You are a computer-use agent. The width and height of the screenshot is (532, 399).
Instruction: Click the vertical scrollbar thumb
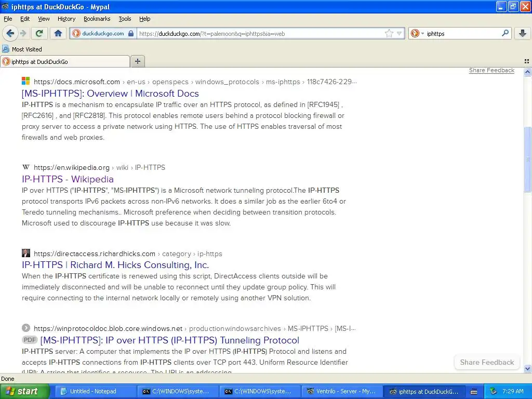click(527, 159)
